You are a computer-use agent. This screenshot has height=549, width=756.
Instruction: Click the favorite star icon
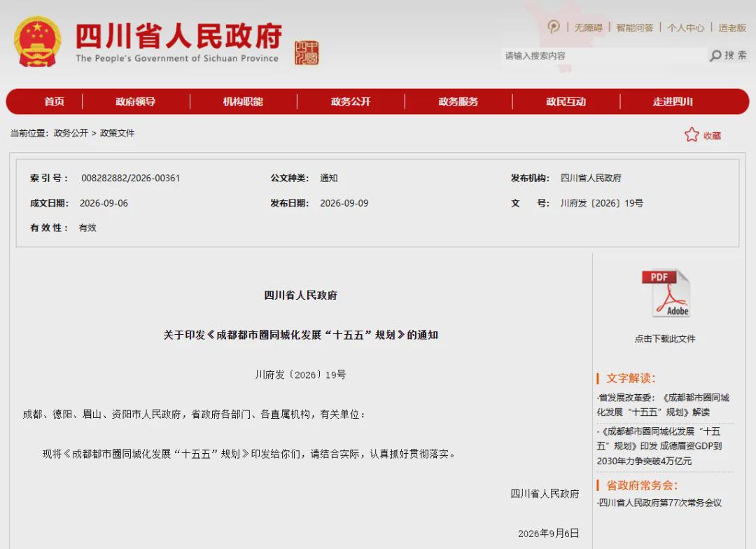click(692, 134)
